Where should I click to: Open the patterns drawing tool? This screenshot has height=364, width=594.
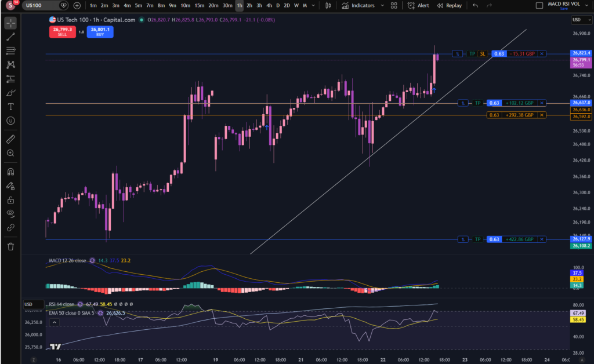[10, 65]
